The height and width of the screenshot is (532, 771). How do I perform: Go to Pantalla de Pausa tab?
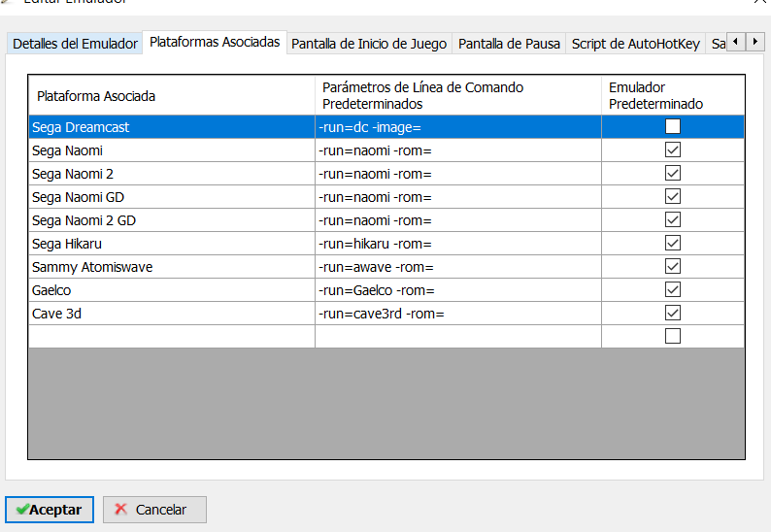pyautogui.click(x=509, y=44)
